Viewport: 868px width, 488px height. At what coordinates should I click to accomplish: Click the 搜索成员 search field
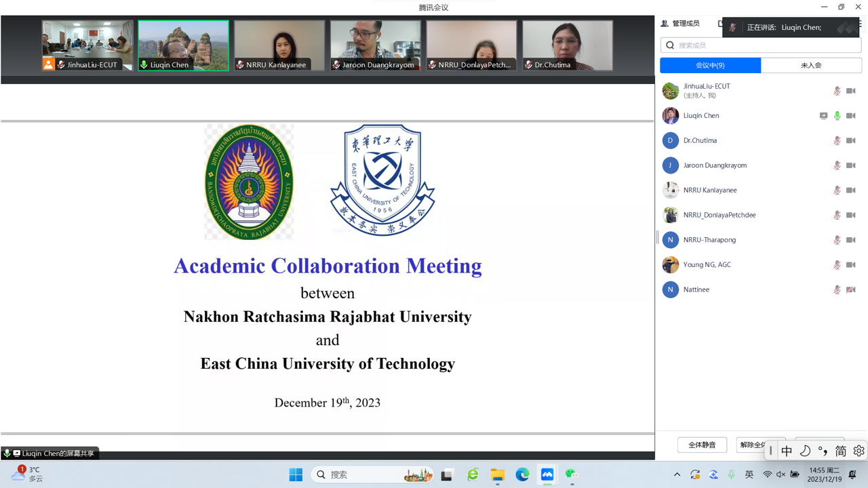(x=761, y=45)
